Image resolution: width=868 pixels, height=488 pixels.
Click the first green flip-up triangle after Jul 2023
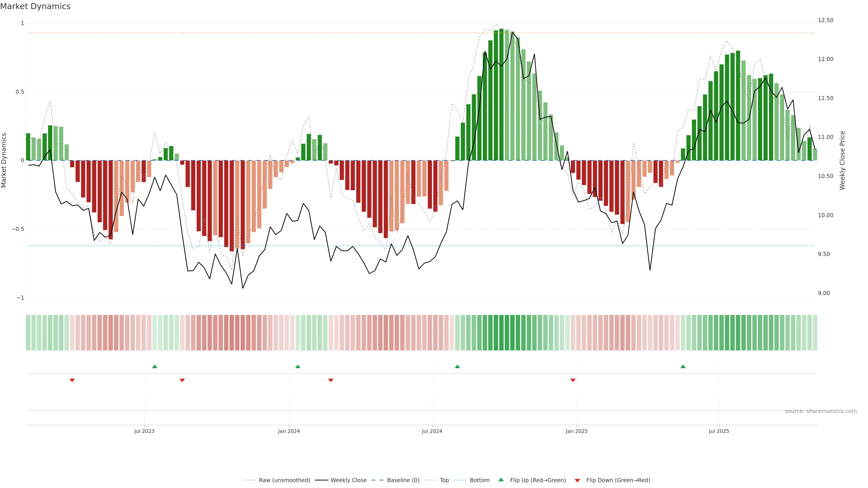click(x=155, y=366)
